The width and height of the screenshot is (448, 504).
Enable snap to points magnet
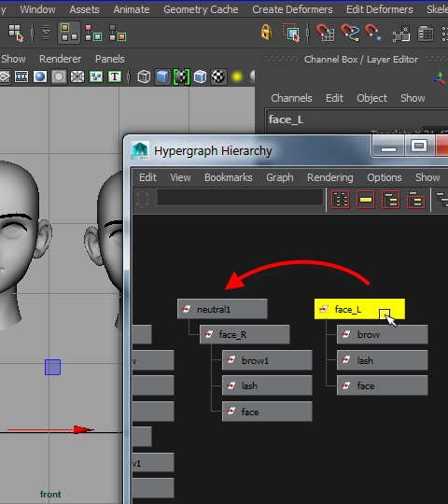(373, 33)
